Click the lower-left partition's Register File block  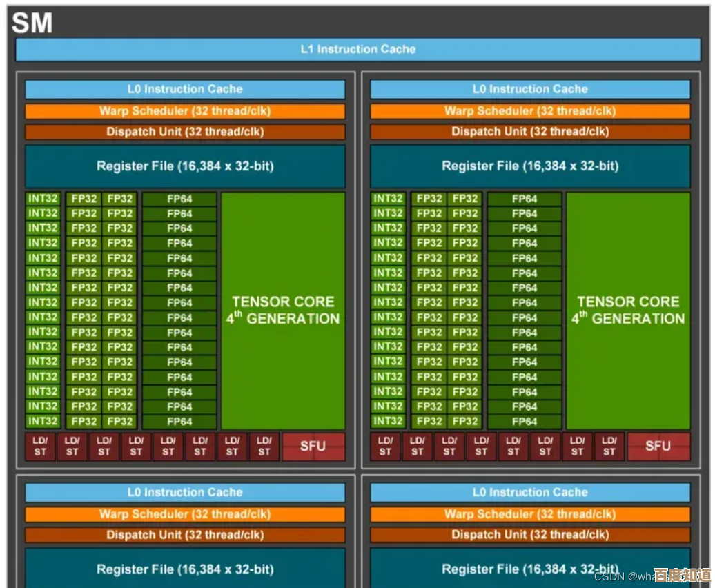coord(185,568)
